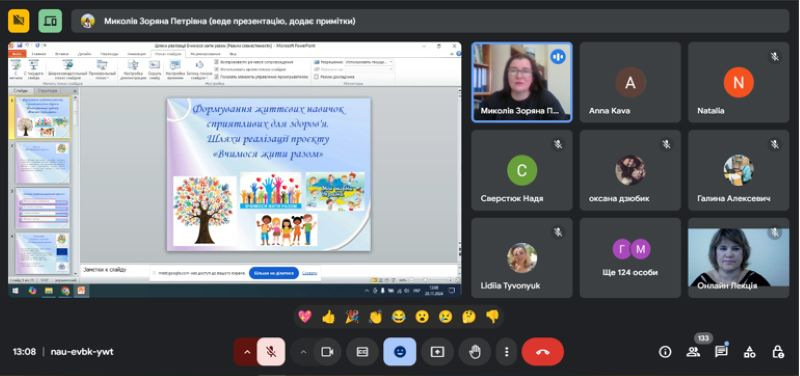Start slide show from current slide icon
The width and height of the screenshot is (800, 376).
pos(34,70)
